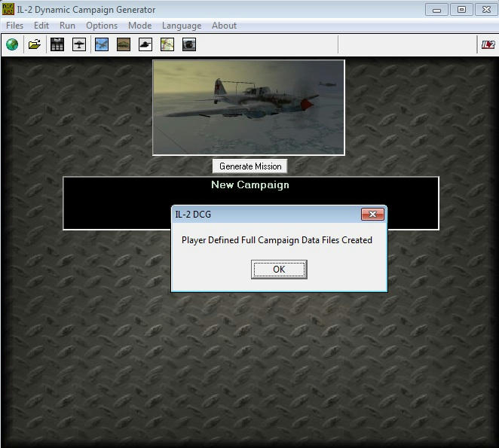Maximize the IL-2 Dynamic Campaign Generator window

point(461,10)
